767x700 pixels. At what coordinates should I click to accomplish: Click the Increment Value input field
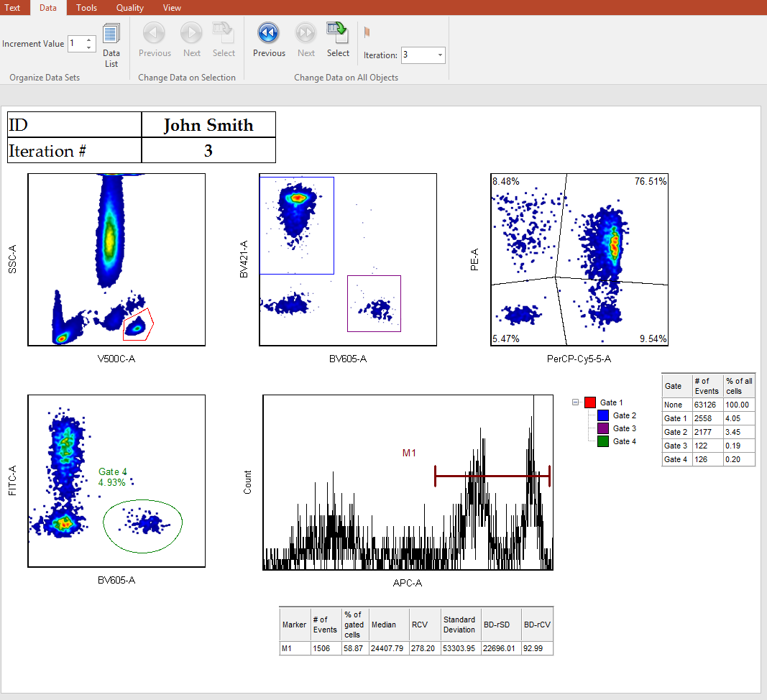[75, 44]
